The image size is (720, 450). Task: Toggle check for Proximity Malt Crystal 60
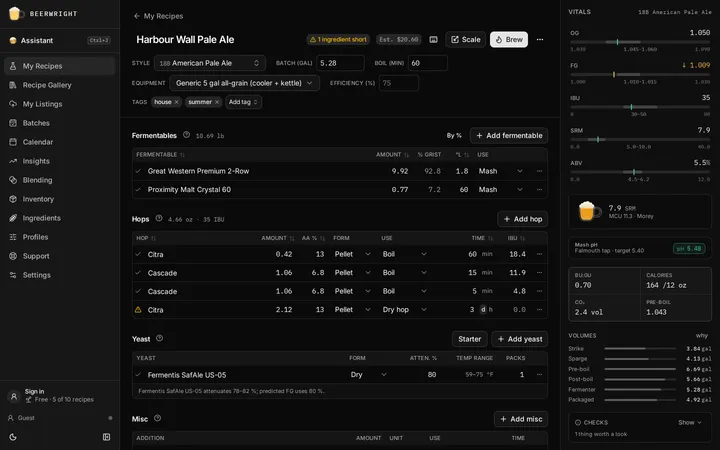tap(138, 189)
